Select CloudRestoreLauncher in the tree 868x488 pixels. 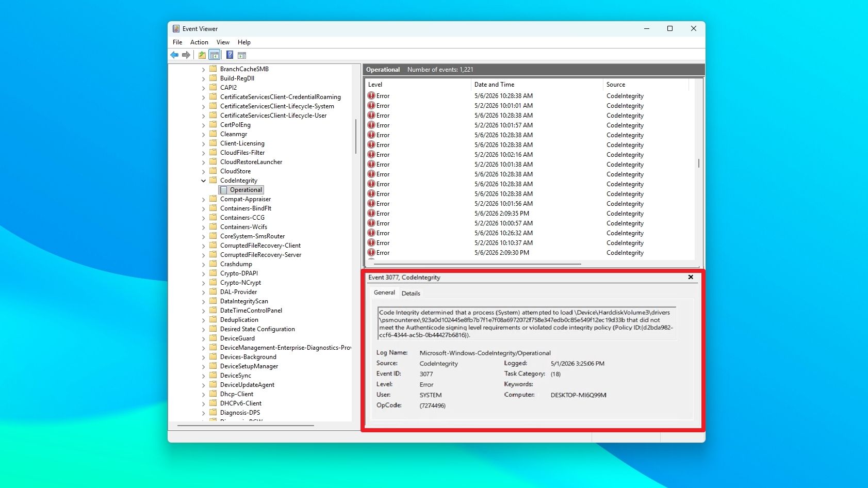click(x=251, y=162)
